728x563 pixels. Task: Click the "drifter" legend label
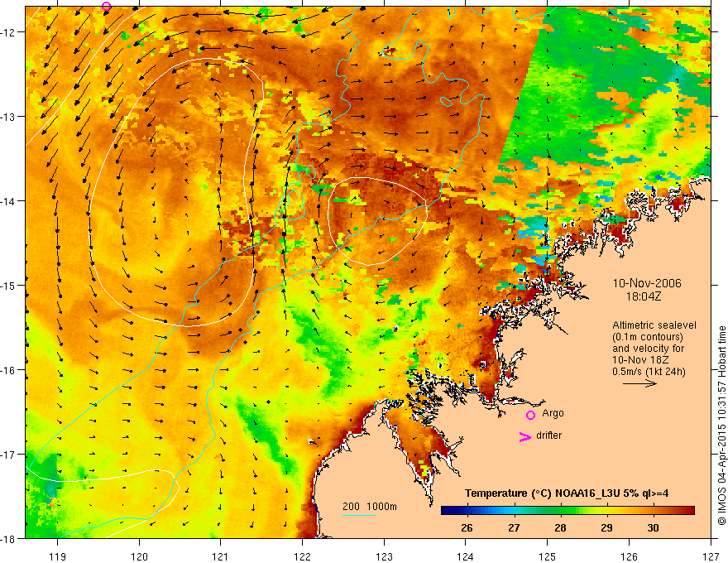(548, 435)
